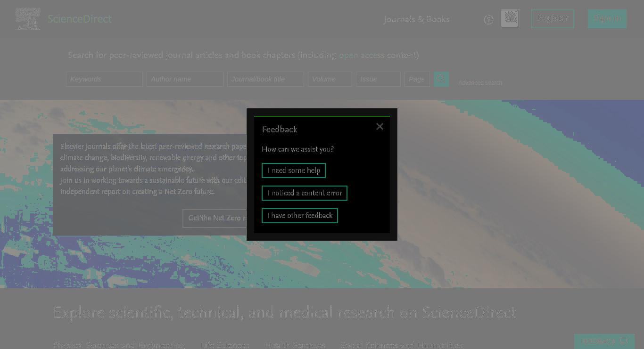The image size is (644, 349).
Task: Open ScienceDirect home link
Action: tap(80, 19)
